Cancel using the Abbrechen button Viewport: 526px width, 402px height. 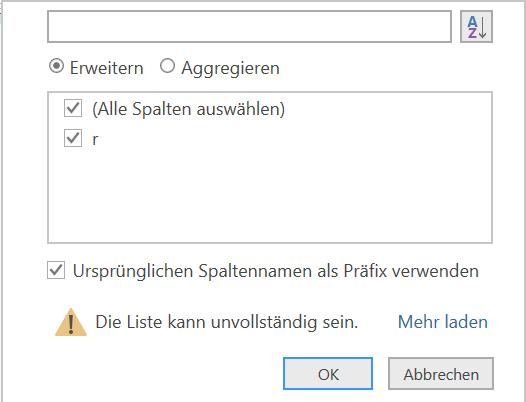[x=441, y=373]
